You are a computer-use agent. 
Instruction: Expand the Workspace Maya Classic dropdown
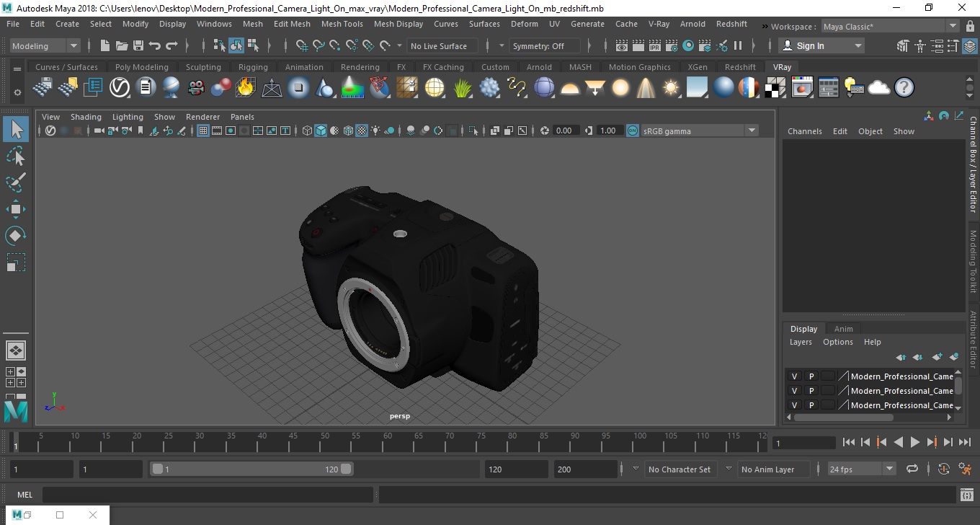[890, 27]
